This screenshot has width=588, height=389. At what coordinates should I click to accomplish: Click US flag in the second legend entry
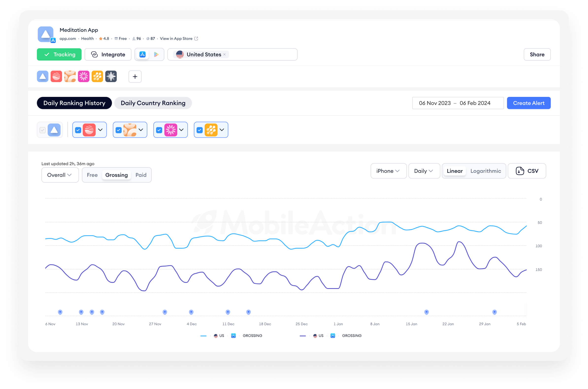point(315,336)
